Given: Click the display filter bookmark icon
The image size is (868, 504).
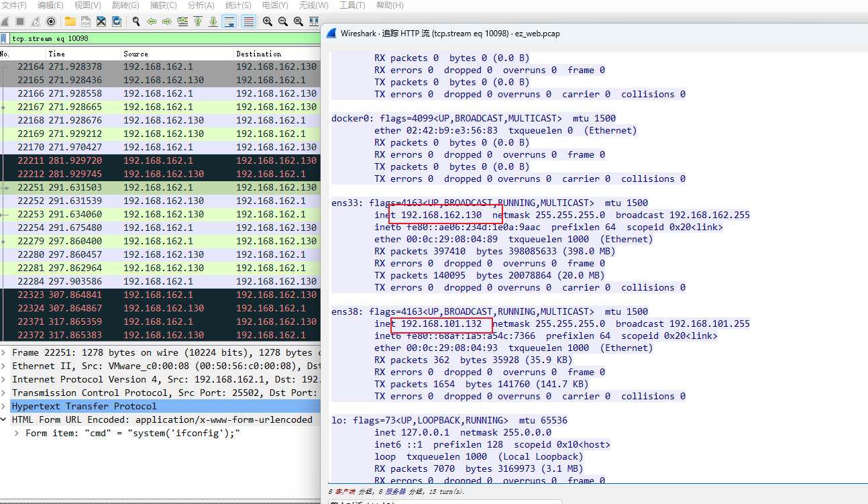Looking at the screenshot, I should click(x=5, y=38).
